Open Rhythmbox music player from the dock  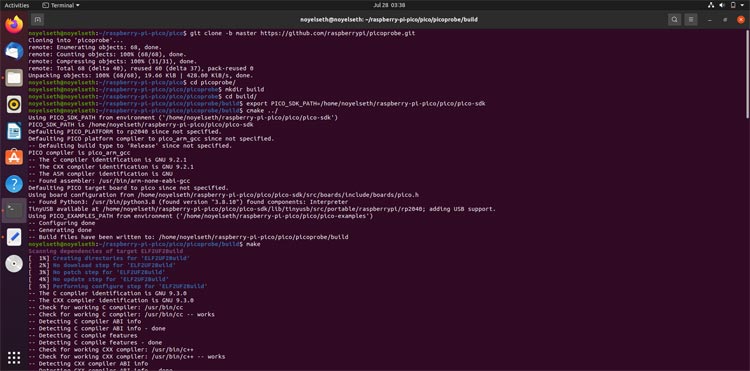tap(14, 104)
